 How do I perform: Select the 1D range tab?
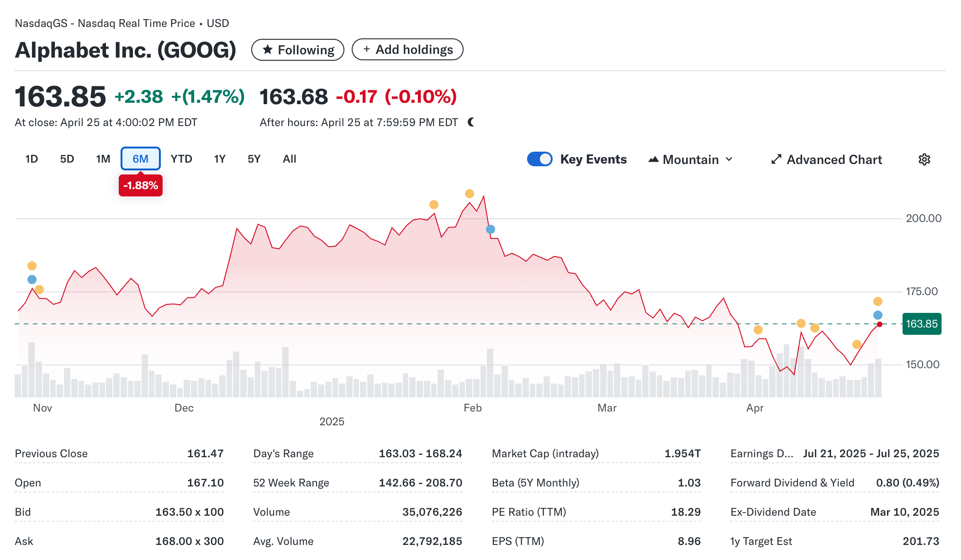[32, 159]
